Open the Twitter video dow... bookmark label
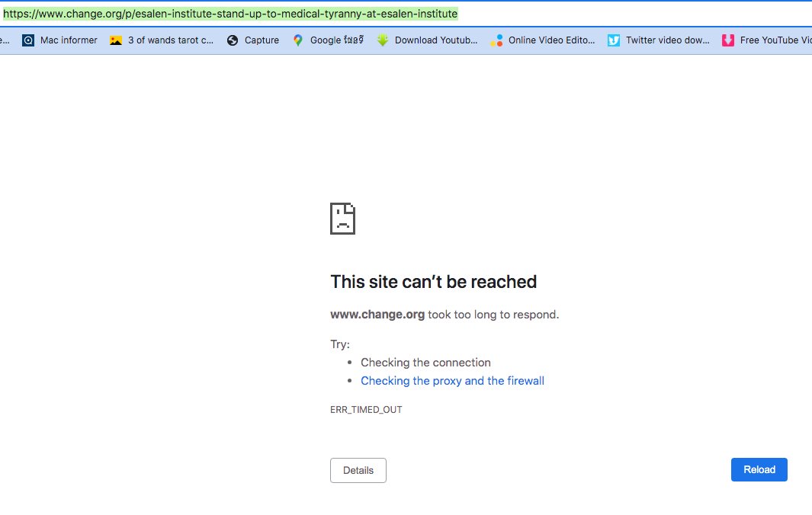Screen dimensions: 812x515 (668, 40)
